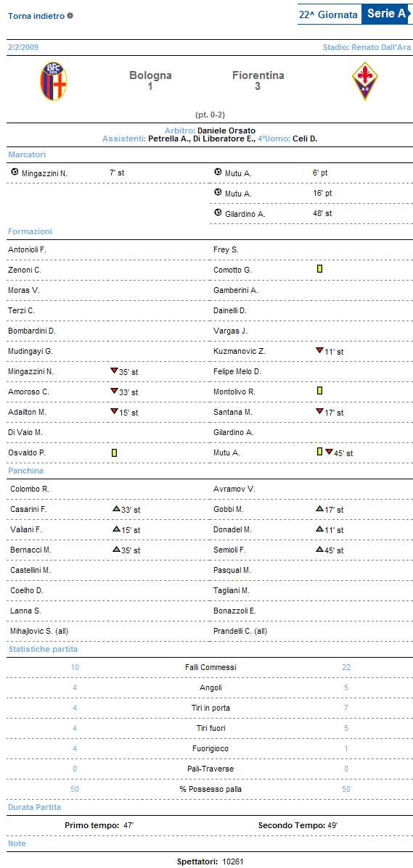Click Mutu A. in the Fiorentina lineup
Screen dimensions: 413x868
coord(226,452)
